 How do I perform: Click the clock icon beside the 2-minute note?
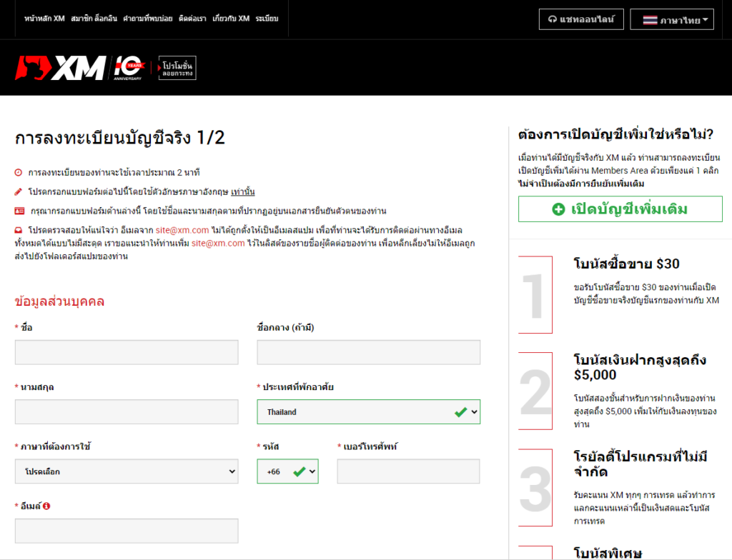point(18,171)
